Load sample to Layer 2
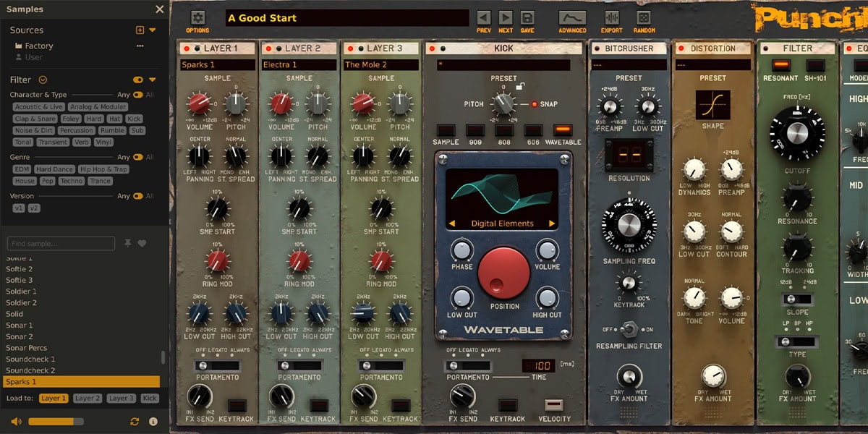The width and height of the screenshot is (868, 434). [88, 399]
